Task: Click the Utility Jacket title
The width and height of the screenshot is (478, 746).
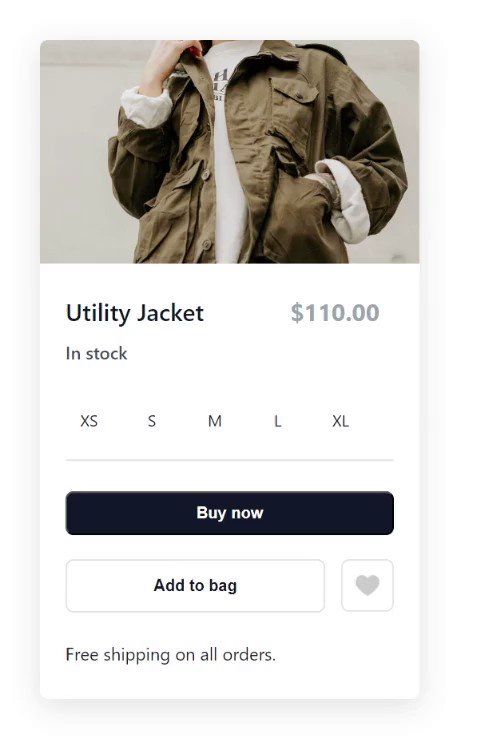Action: 135,313
